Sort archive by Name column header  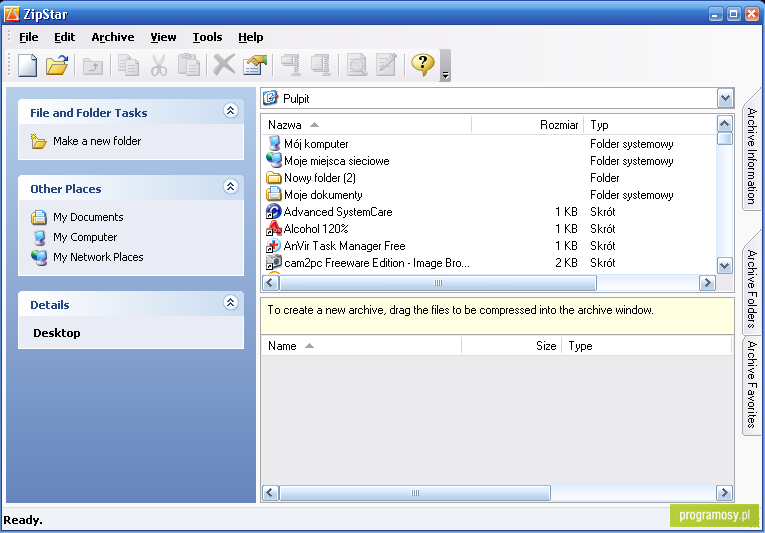(x=362, y=346)
